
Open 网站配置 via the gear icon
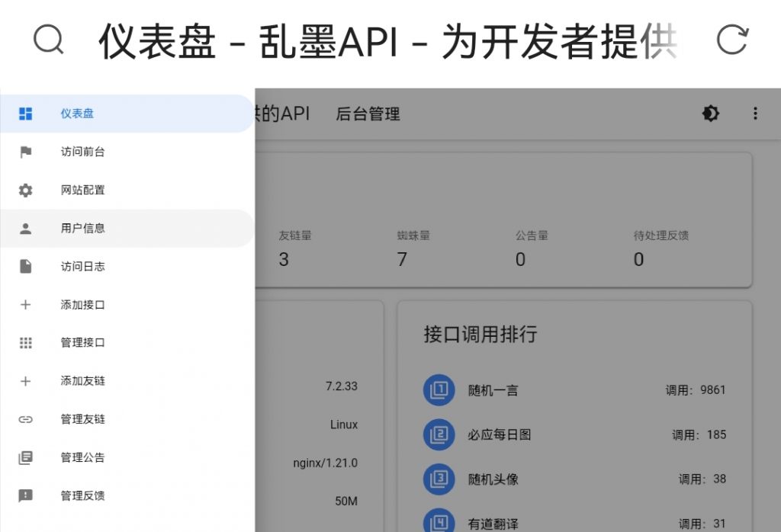(x=25, y=190)
